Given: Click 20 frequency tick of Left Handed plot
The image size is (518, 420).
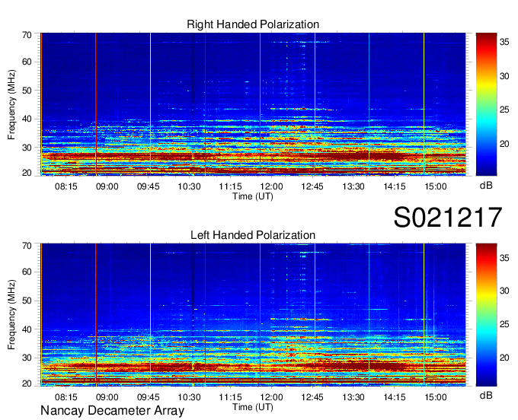Looking at the screenshot, I should [27, 383].
